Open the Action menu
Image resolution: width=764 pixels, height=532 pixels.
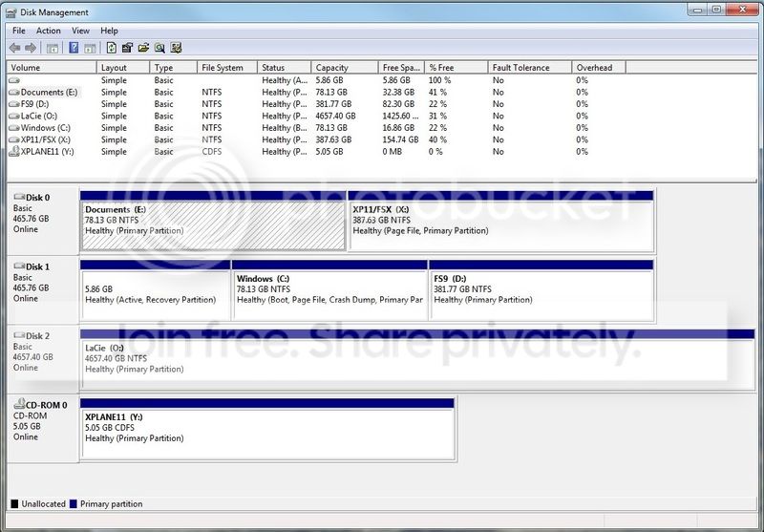point(49,31)
